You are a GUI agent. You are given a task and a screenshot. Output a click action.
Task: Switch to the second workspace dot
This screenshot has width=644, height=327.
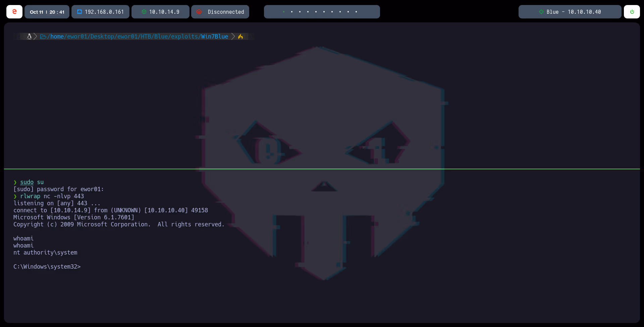click(x=292, y=12)
